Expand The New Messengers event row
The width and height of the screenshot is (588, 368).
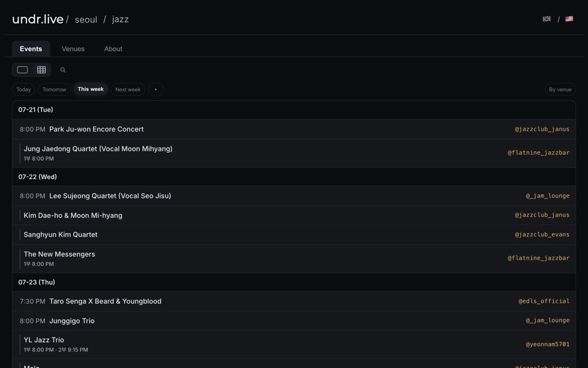pyautogui.click(x=293, y=258)
